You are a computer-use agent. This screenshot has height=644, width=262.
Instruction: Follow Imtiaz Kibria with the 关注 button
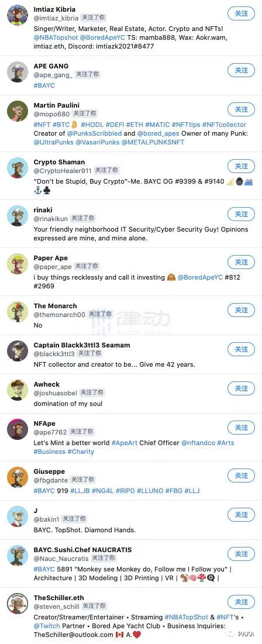241,13
